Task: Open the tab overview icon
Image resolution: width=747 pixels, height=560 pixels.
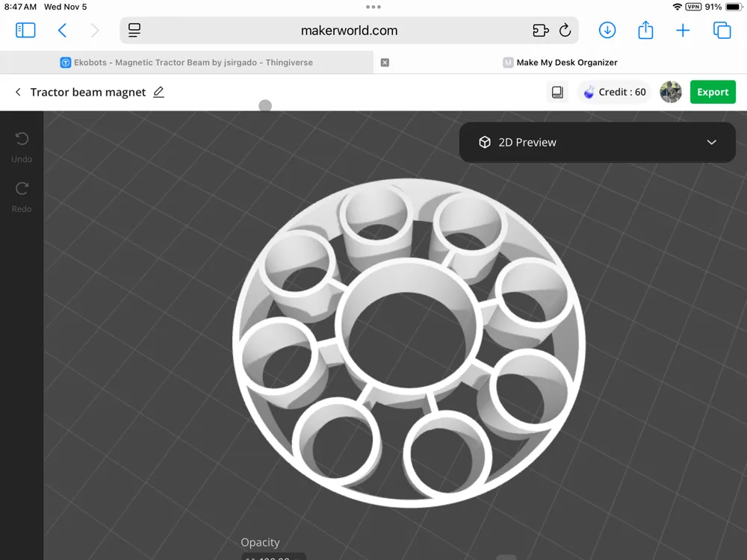Action: pos(722,31)
